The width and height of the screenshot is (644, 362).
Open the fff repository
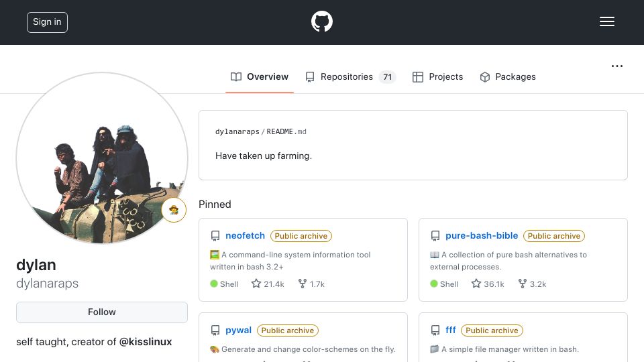pos(451,330)
